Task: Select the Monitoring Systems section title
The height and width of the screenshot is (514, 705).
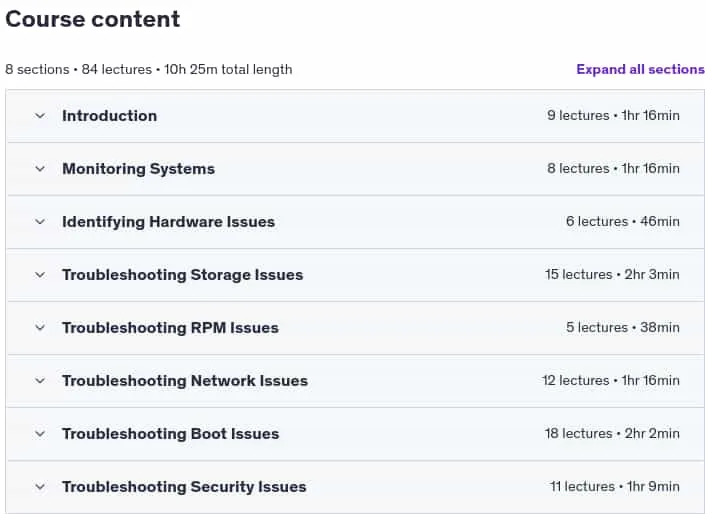Action: [x=138, y=169]
